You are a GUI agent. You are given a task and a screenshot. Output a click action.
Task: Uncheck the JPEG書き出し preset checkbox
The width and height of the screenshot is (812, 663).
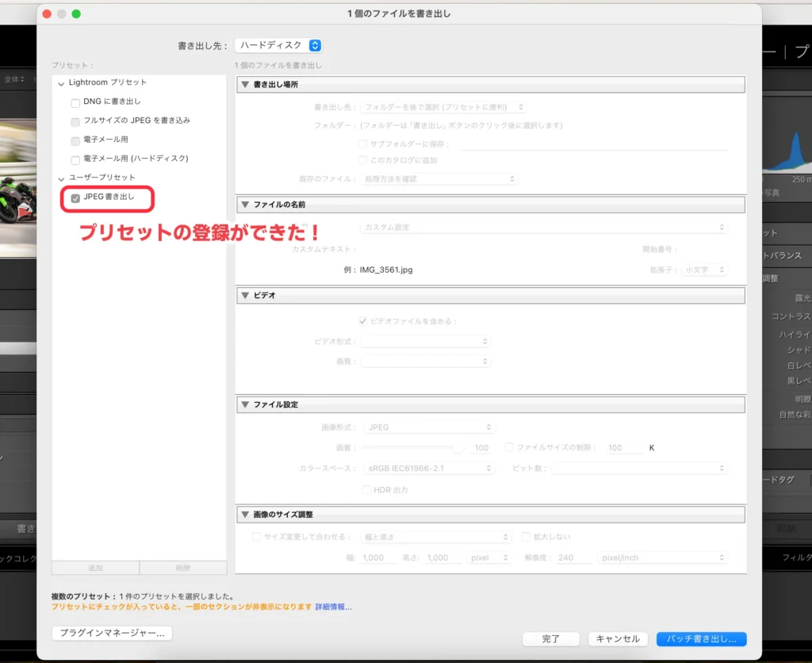pyautogui.click(x=75, y=198)
